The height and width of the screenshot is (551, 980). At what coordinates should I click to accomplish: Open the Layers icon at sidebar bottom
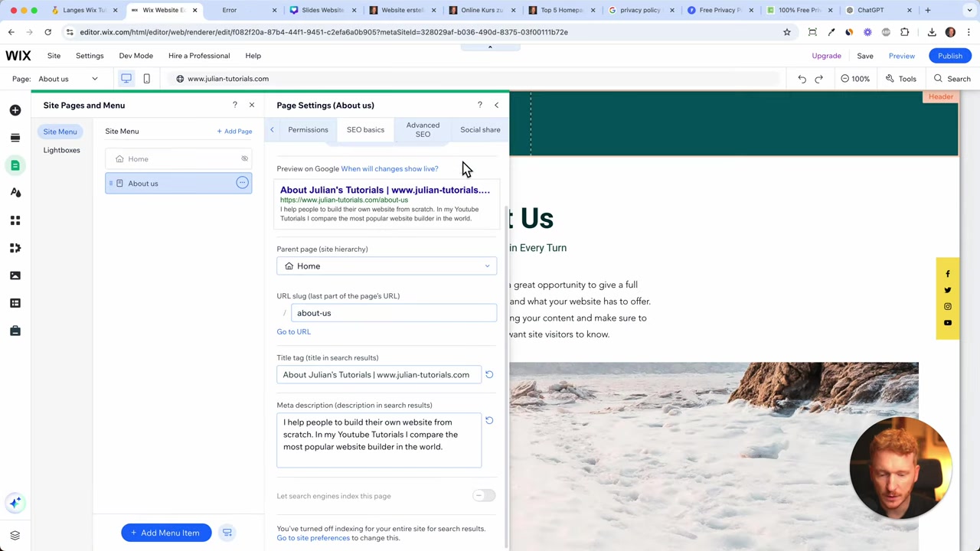point(15,535)
